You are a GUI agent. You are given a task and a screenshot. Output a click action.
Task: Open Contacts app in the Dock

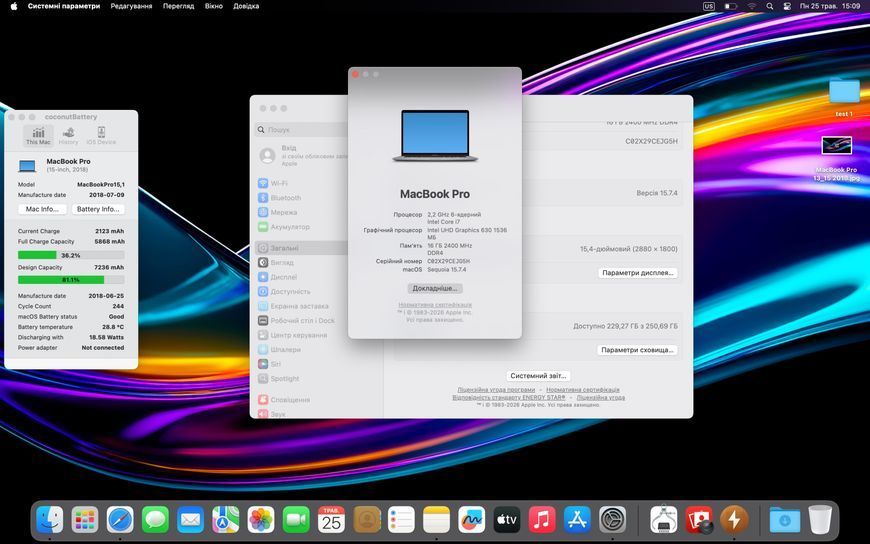[367, 520]
